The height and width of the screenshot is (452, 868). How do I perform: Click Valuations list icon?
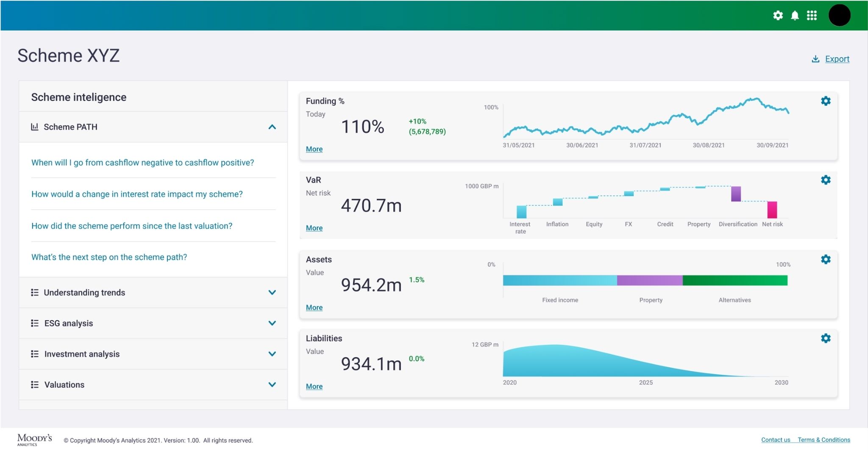pyautogui.click(x=35, y=385)
